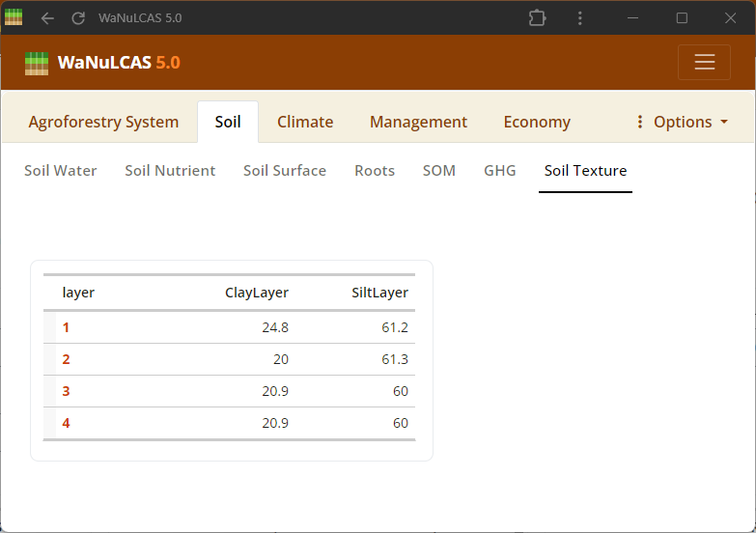
Task: Click the SiltLayer column header
Action: click(x=379, y=293)
